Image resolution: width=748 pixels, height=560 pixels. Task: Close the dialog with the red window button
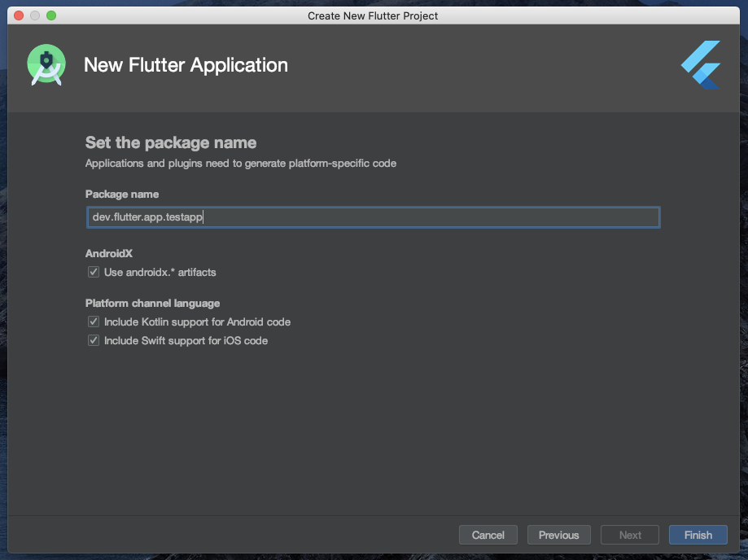pos(19,15)
